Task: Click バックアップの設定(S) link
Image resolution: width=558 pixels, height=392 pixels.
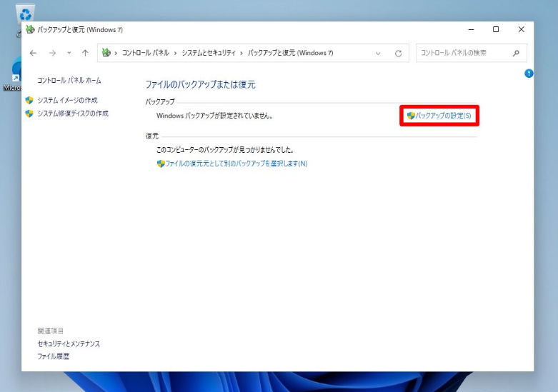Action: coord(443,116)
